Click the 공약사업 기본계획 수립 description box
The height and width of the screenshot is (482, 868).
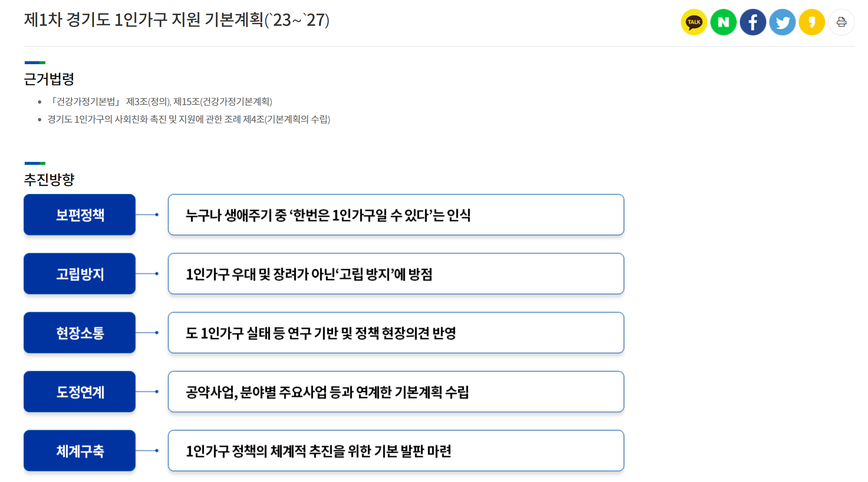[x=396, y=392]
